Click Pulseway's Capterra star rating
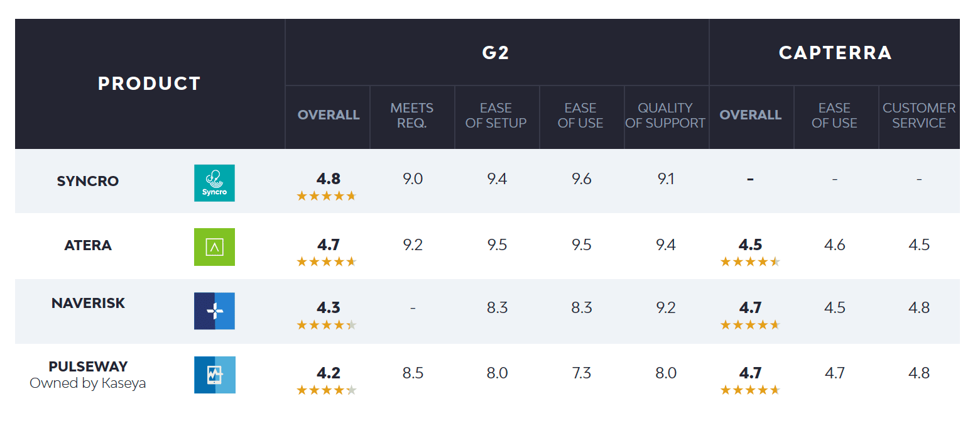The height and width of the screenshot is (445, 980). pyautogui.click(x=750, y=390)
